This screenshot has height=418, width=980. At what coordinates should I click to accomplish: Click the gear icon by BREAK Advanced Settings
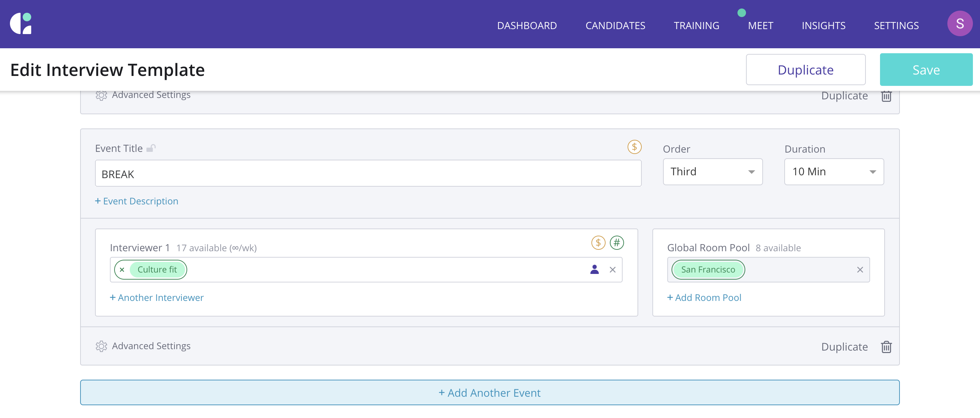click(x=101, y=346)
